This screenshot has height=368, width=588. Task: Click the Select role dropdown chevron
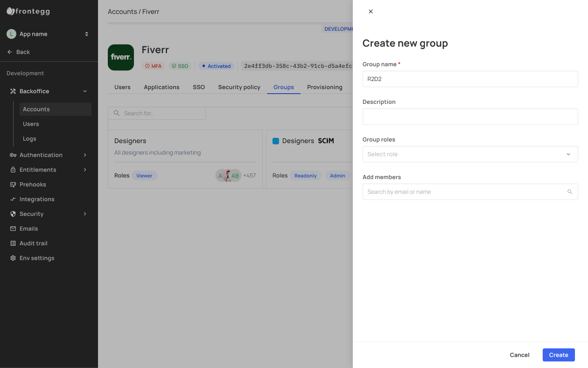point(568,154)
